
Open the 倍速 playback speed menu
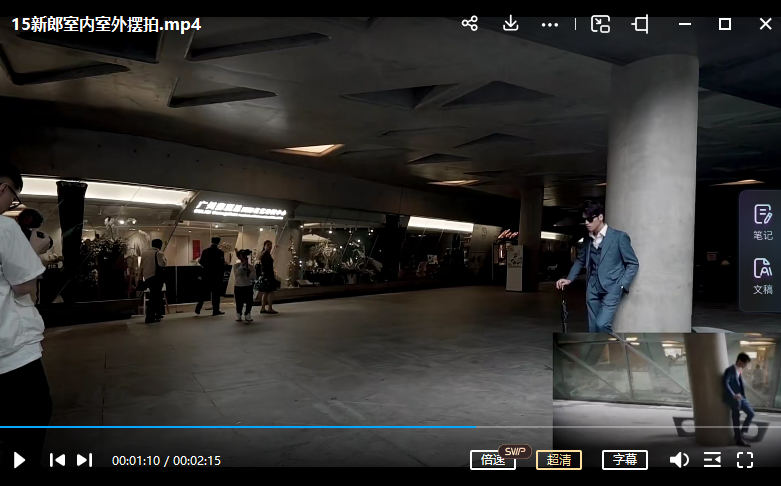click(x=493, y=460)
